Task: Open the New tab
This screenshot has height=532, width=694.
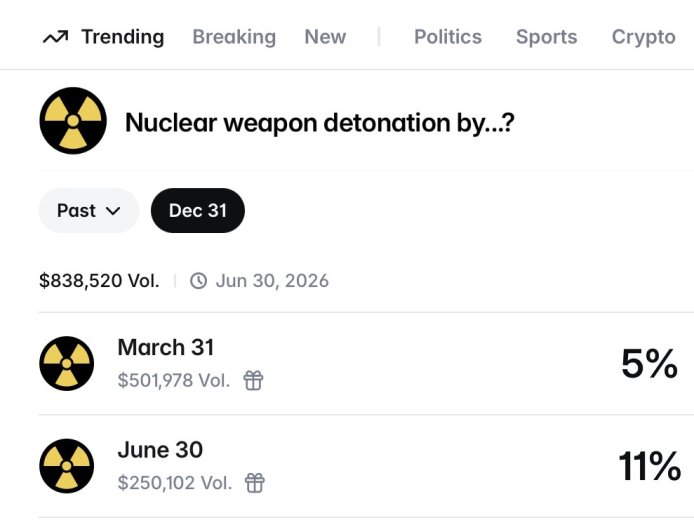Action: pos(325,37)
